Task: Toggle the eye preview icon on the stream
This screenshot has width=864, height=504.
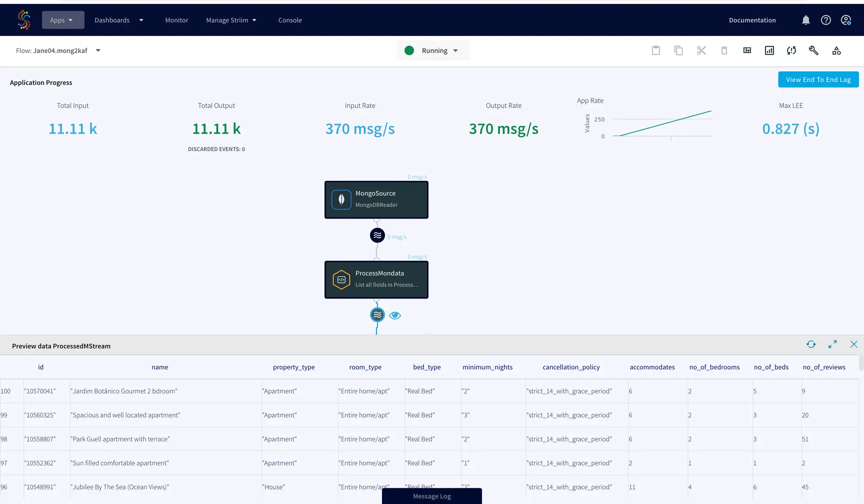Action: tap(395, 315)
